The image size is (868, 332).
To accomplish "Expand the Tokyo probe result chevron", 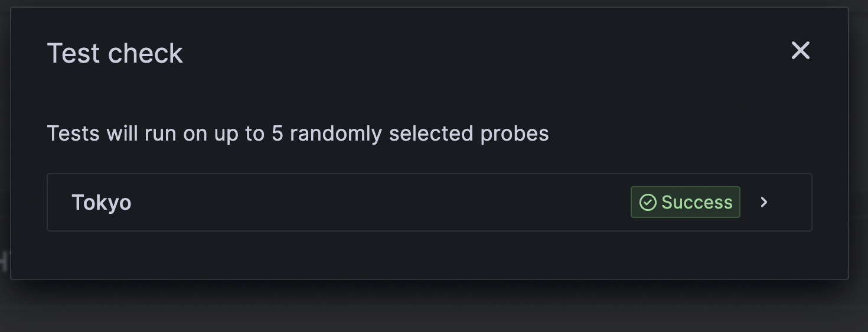I will (764, 202).
